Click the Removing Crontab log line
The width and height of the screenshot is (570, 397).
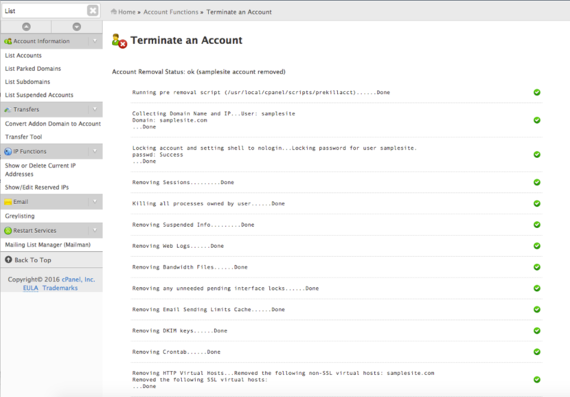(x=176, y=352)
